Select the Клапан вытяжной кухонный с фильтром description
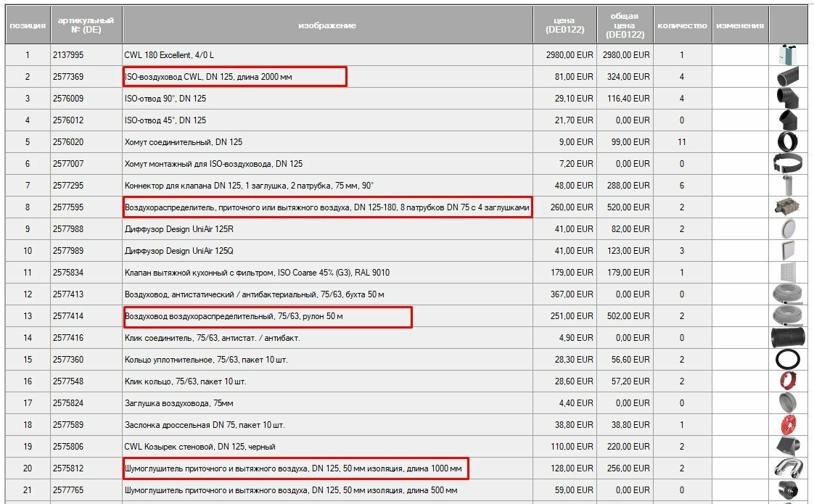Image resolution: width=814 pixels, height=504 pixels. [x=257, y=273]
